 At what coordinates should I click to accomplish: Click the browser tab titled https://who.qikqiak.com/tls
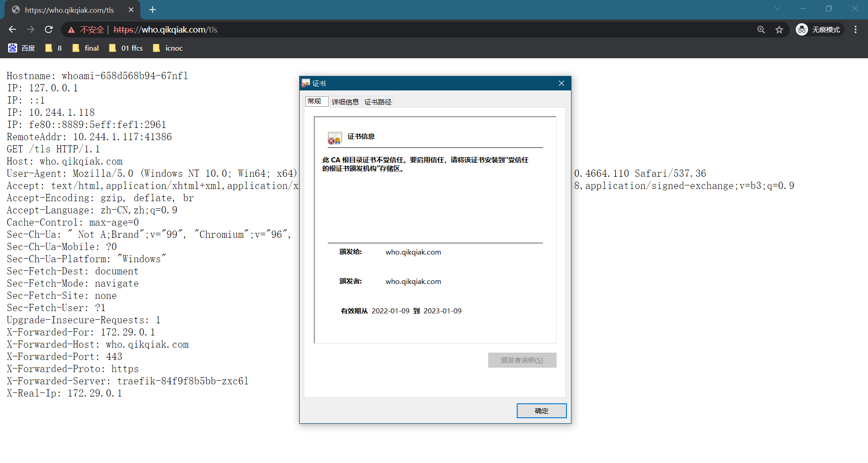click(72, 9)
